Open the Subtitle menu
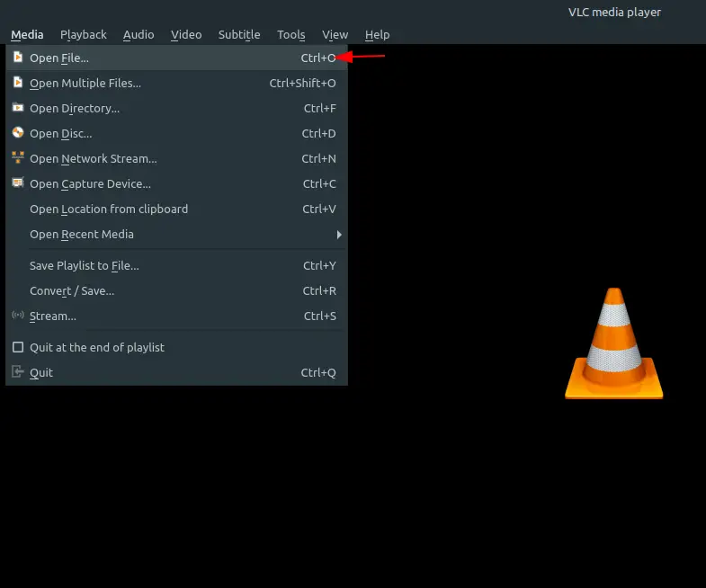The width and height of the screenshot is (706, 588). [239, 35]
